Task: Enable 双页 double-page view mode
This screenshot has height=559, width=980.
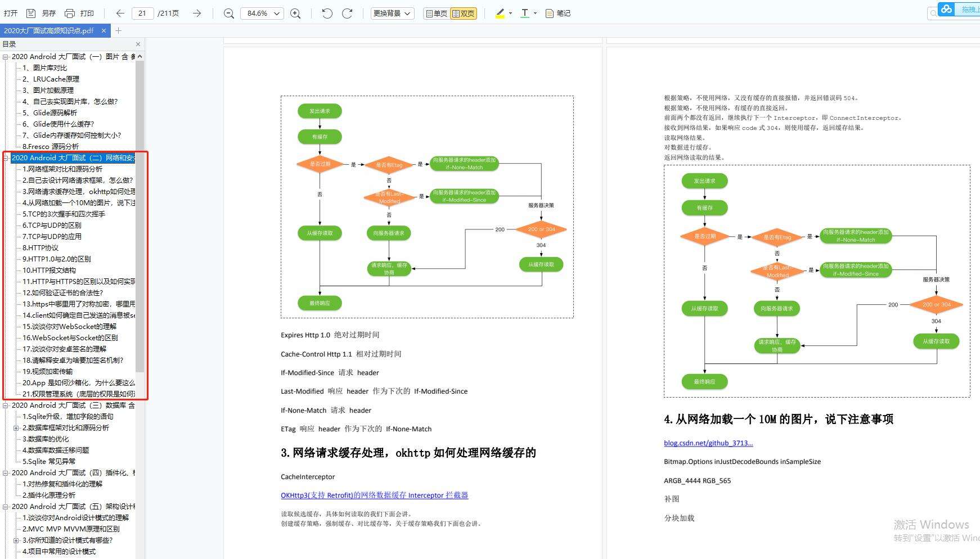Action: point(464,12)
